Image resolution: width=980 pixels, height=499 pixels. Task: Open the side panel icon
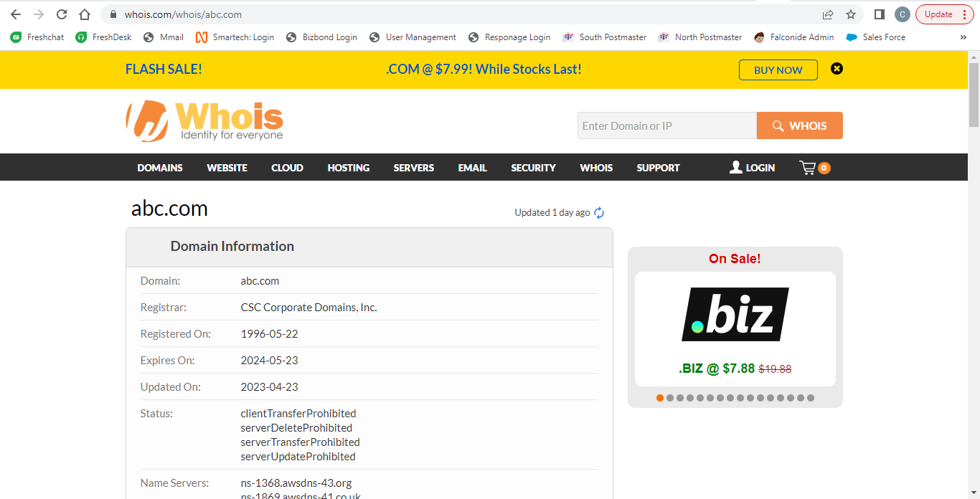[880, 14]
